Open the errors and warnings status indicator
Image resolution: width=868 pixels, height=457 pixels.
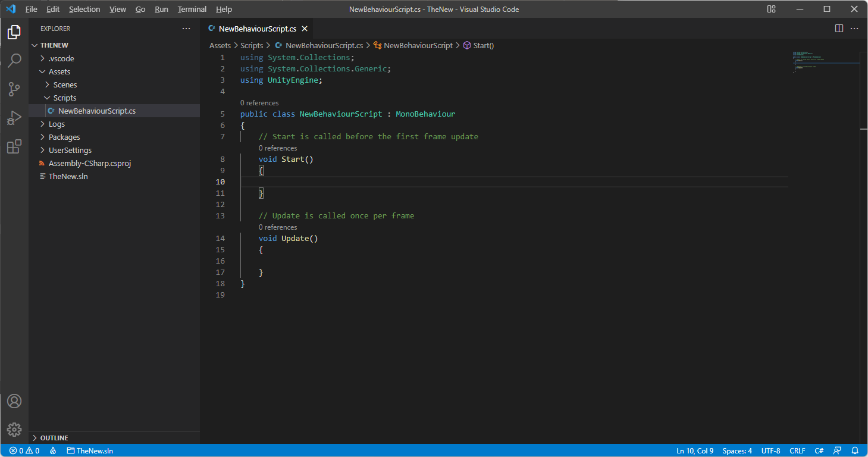coord(24,450)
